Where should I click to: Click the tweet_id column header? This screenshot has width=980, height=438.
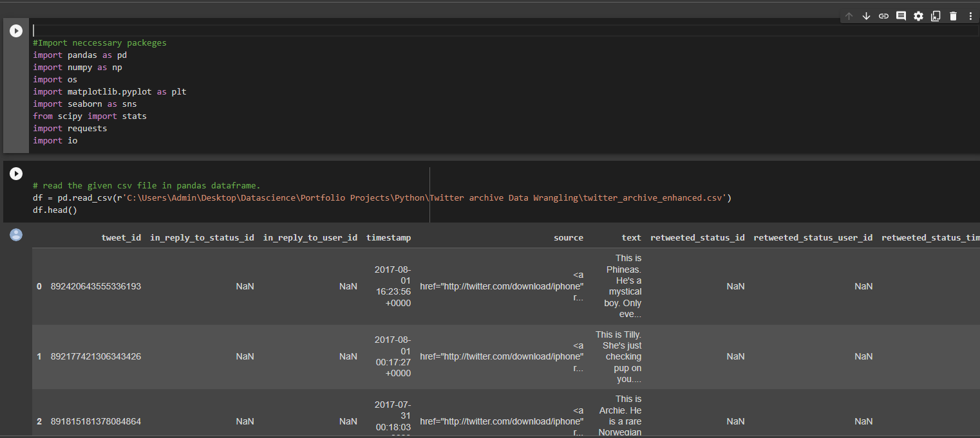pyautogui.click(x=121, y=237)
